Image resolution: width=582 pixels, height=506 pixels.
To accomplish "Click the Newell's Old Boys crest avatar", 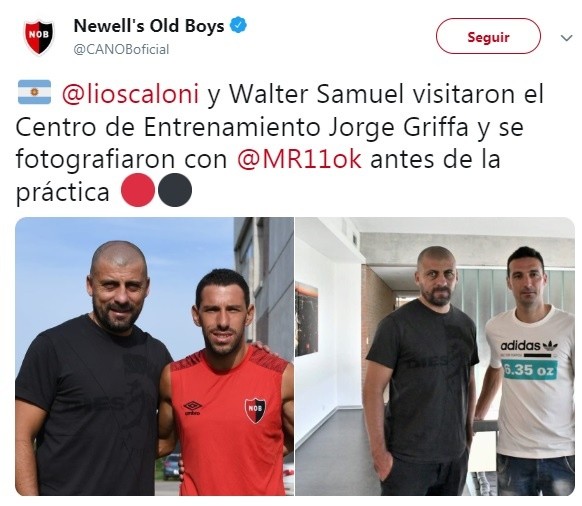I will (x=39, y=37).
